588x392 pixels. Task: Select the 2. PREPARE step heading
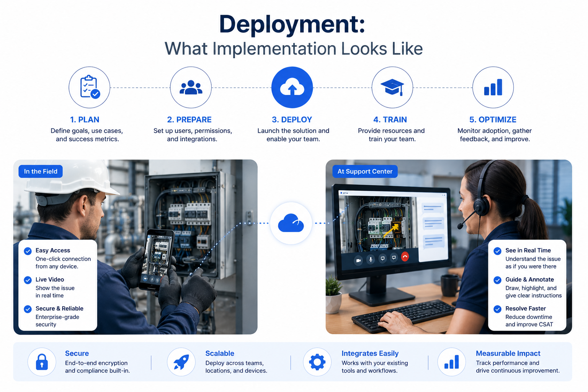(189, 120)
